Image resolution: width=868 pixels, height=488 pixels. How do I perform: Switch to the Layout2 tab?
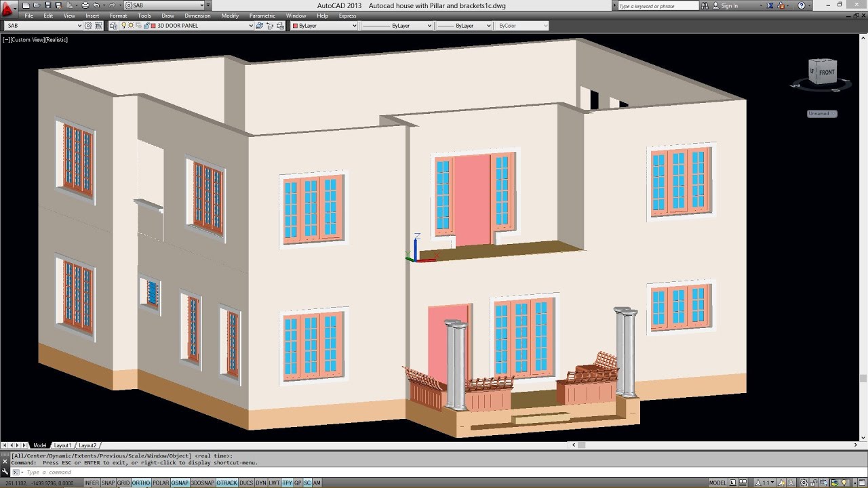point(87,445)
